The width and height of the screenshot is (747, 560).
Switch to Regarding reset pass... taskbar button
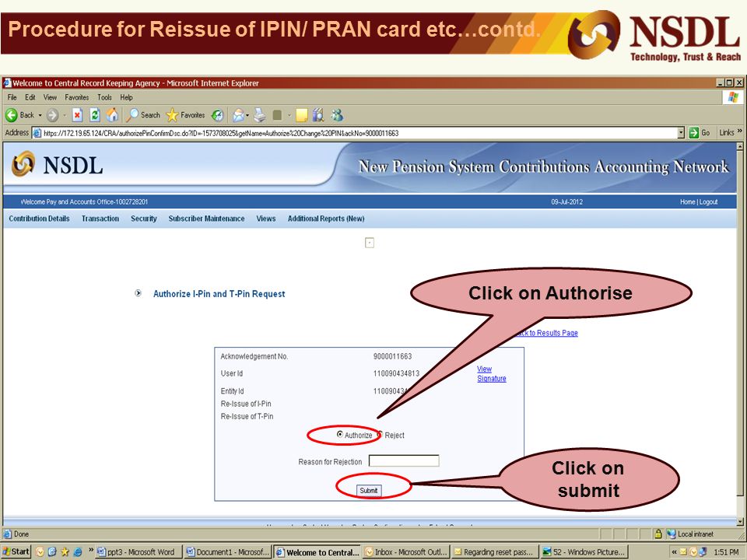click(x=495, y=552)
